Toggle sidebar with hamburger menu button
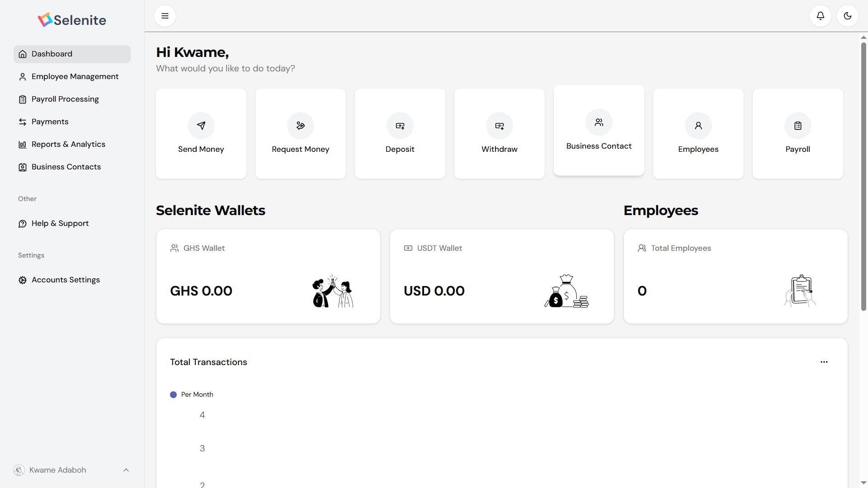The width and height of the screenshot is (868, 488). tap(165, 16)
